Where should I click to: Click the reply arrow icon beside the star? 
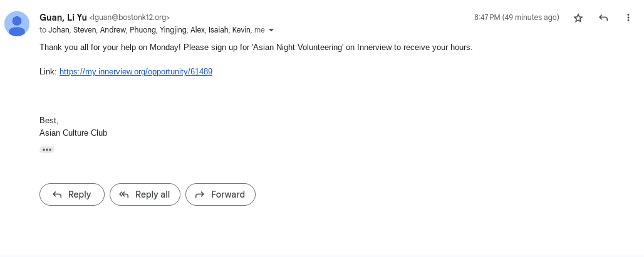(603, 18)
